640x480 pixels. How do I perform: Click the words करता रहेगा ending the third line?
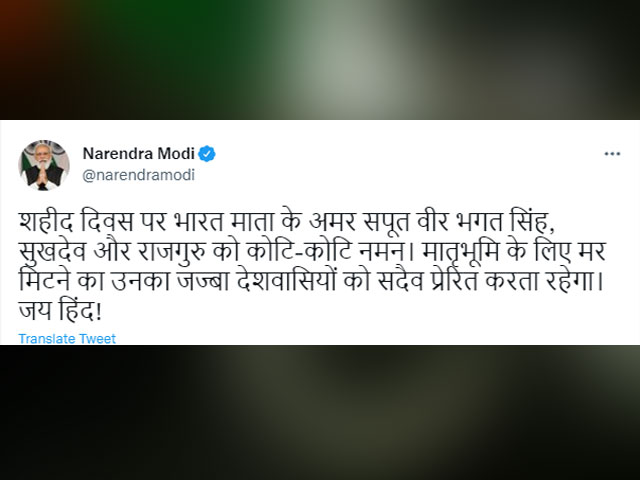point(539,282)
